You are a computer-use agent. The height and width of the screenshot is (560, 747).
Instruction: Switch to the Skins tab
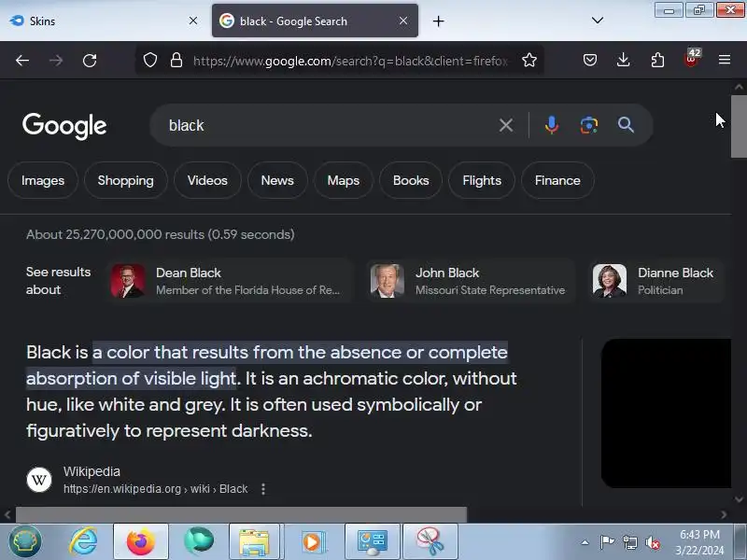click(103, 21)
